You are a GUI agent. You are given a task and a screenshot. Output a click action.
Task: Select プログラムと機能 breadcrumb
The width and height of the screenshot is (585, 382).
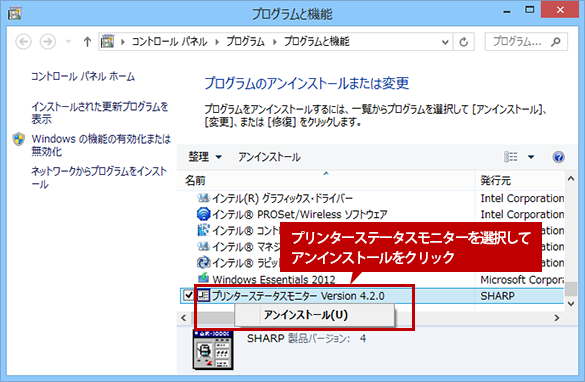(317, 41)
